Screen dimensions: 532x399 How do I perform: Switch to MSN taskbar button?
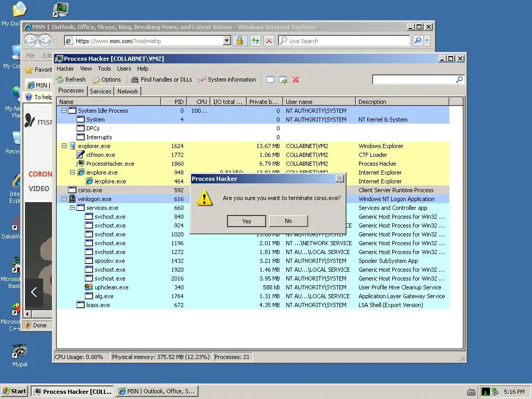157,391
